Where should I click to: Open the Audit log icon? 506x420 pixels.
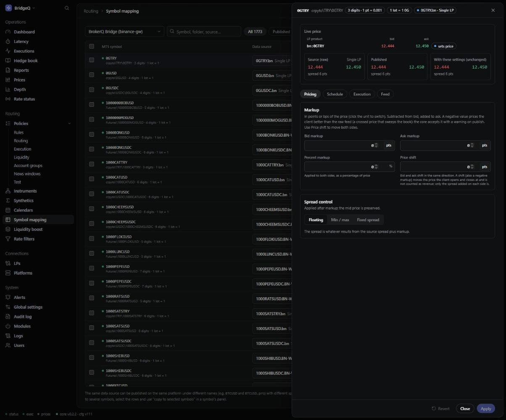[8, 317]
